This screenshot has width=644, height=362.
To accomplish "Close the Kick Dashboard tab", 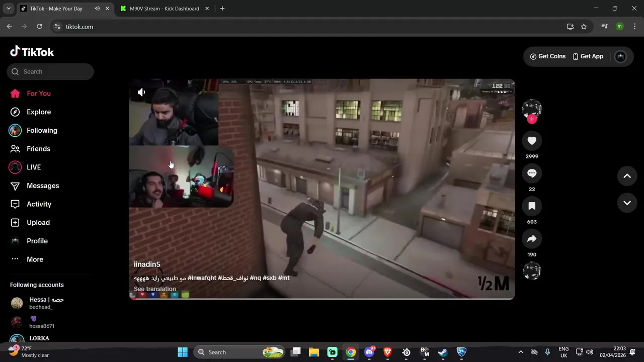I will point(207,9).
